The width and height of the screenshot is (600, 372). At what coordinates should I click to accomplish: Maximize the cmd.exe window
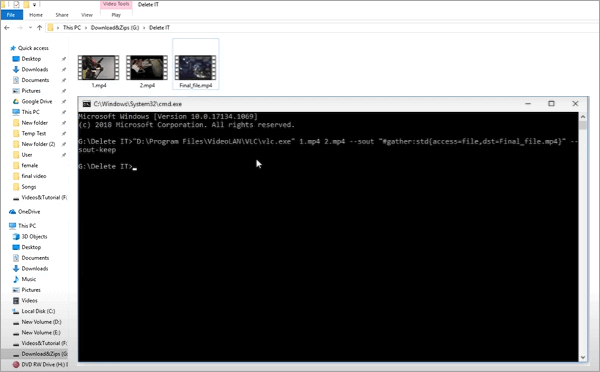[x=551, y=104]
